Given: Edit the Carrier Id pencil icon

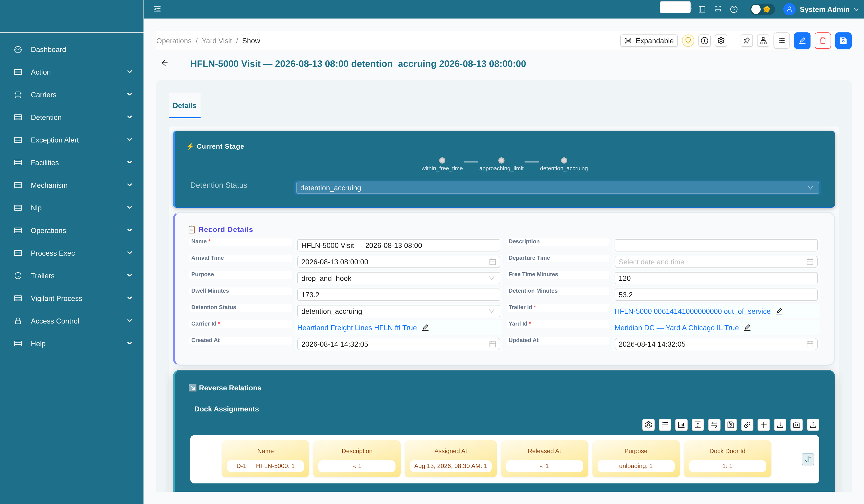Looking at the screenshot, I should pos(425,327).
